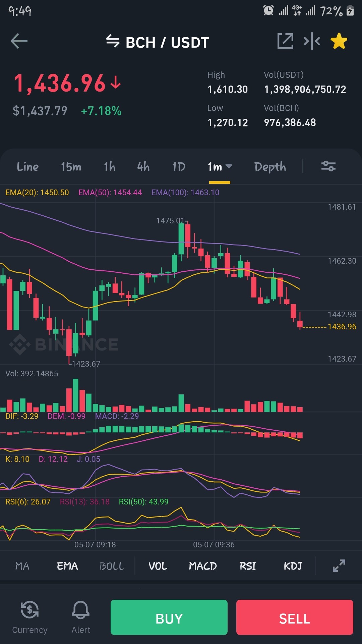The image size is (362, 644).
Task: Expand chart to fullscreen
Action: pyautogui.click(x=339, y=566)
